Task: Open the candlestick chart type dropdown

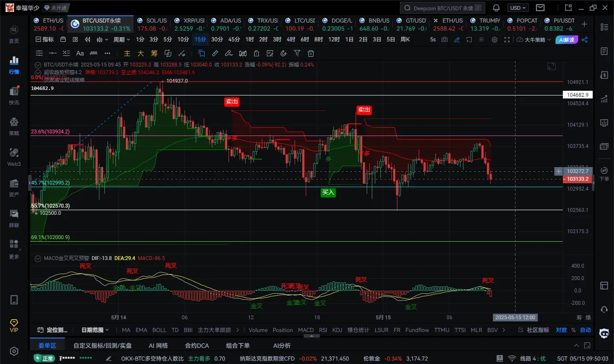Action: (102, 39)
